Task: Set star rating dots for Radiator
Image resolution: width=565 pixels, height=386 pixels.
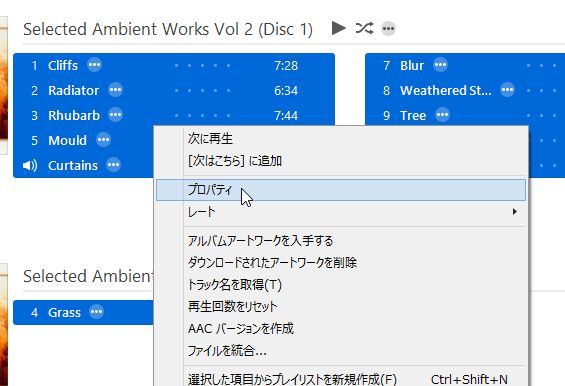Action: 202,90
